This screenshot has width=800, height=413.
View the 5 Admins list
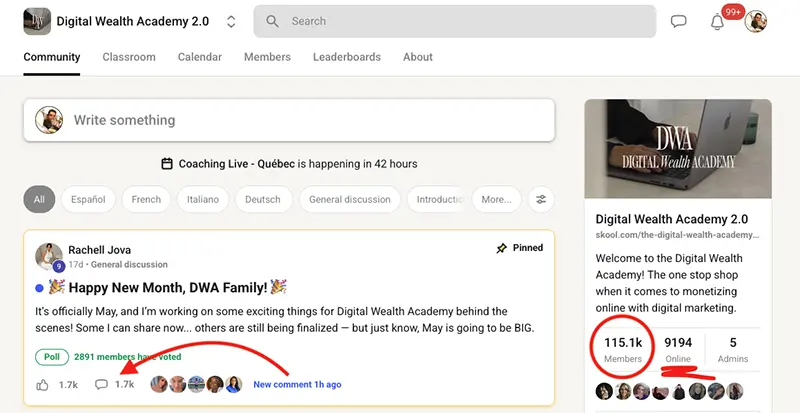click(x=733, y=349)
